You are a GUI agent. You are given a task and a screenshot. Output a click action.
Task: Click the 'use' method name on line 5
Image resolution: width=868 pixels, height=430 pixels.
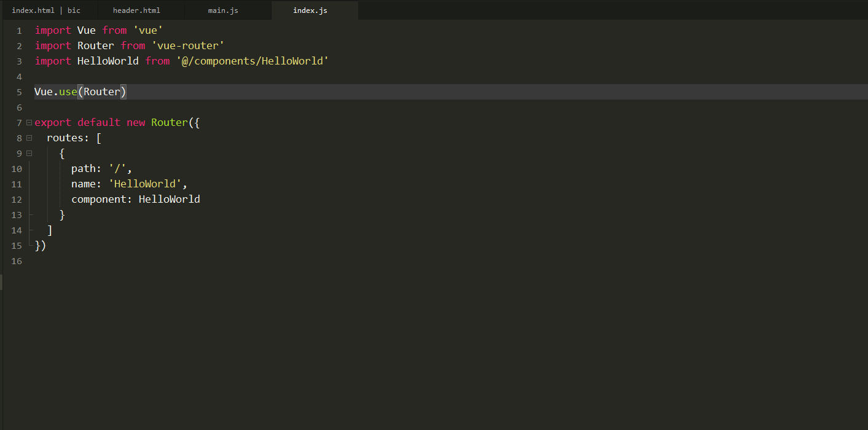[x=68, y=92]
